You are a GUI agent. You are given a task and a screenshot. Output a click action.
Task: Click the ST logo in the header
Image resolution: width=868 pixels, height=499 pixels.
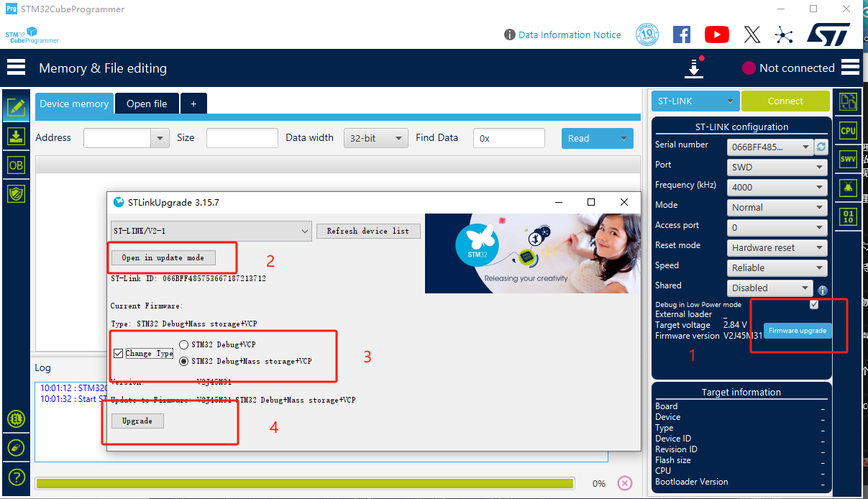(828, 35)
